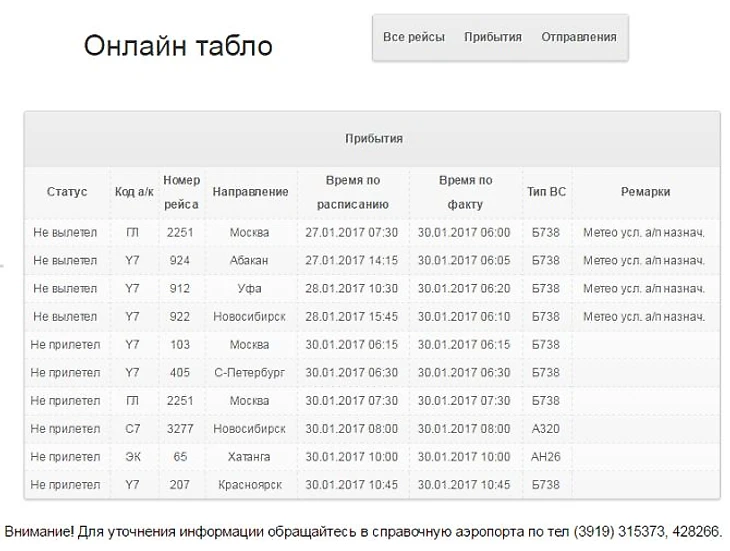Click the Ремарки column header
The width and height of the screenshot is (730, 551).
click(x=645, y=192)
